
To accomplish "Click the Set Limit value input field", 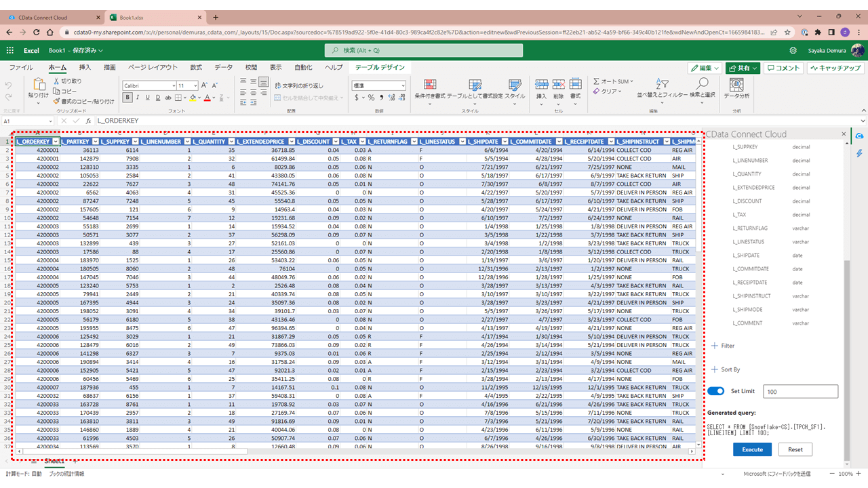I will pyautogui.click(x=800, y=391).
